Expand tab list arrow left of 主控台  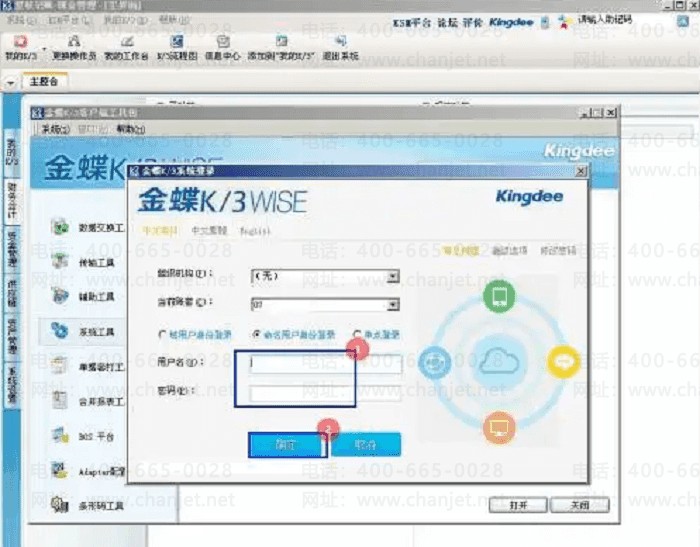pos(10,83)
